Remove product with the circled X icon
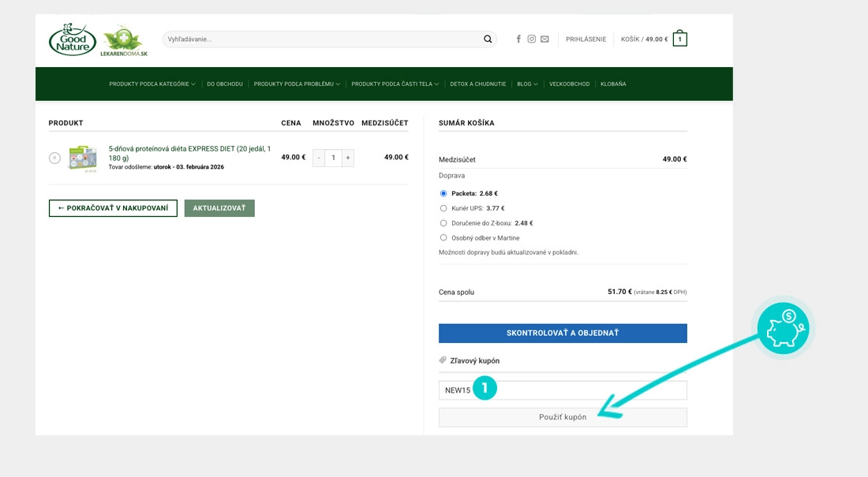The width and height of the screenshot is (868, 477). point(54,158)
